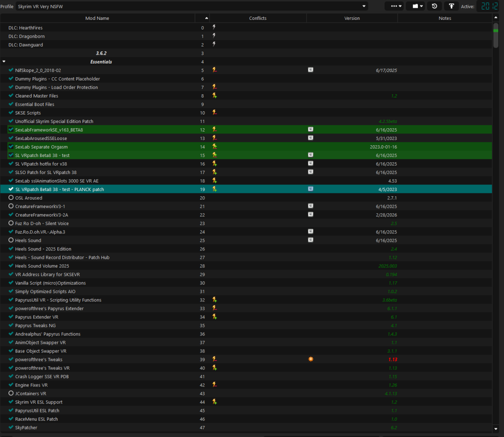Select Simply Optimized Scripts AIO row

246,291
